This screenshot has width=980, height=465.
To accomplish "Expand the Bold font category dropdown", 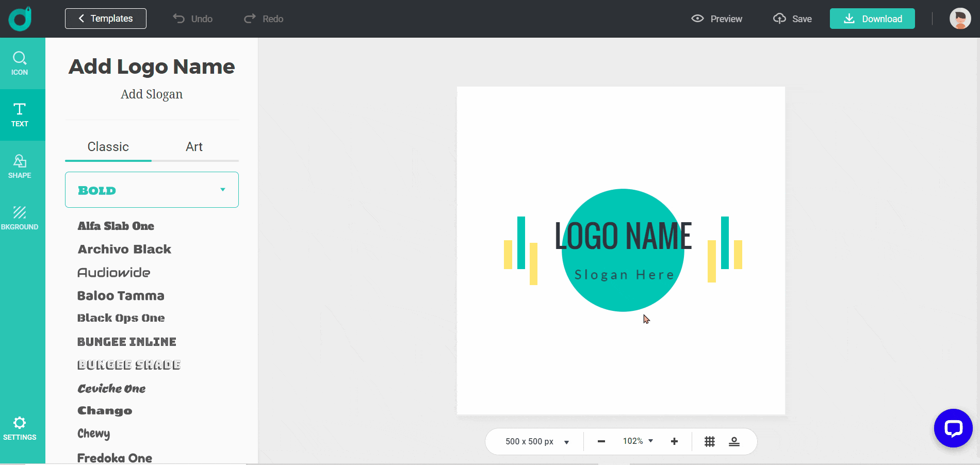I will click(x=152, y=190).
